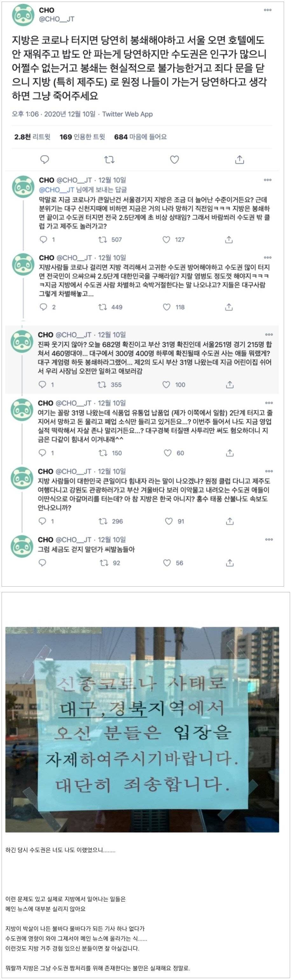View the 2.8천 retweets list
Screen dimensions: 292x980
(x=32, y=137)
